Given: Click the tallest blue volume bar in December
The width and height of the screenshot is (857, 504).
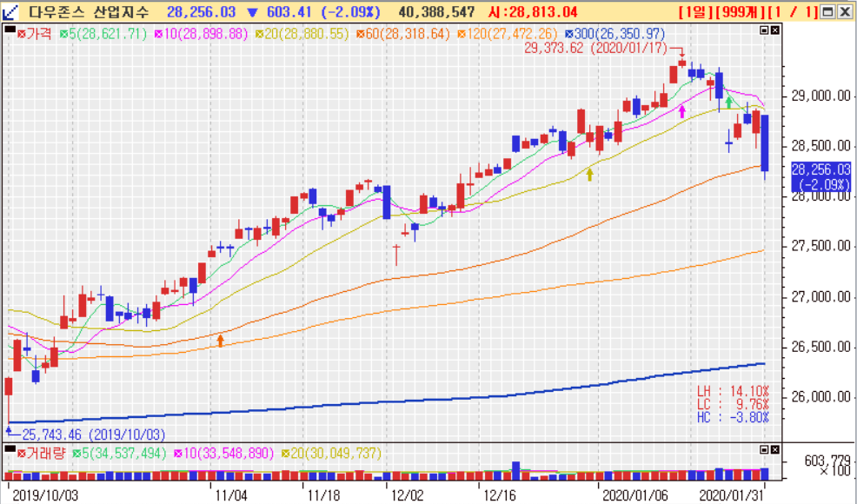Looking at the screenshot, I should point(515,471).
